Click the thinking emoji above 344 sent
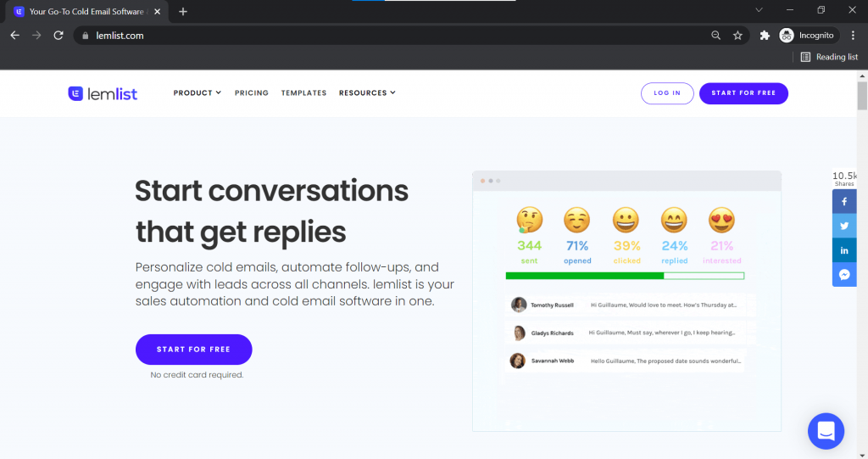 click(x=529, y=220)
